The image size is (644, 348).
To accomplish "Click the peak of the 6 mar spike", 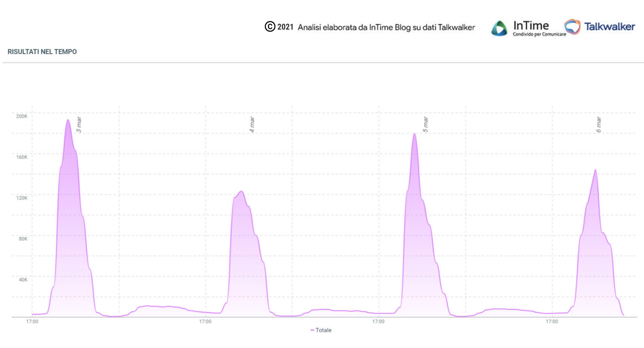I will point(595,170).
